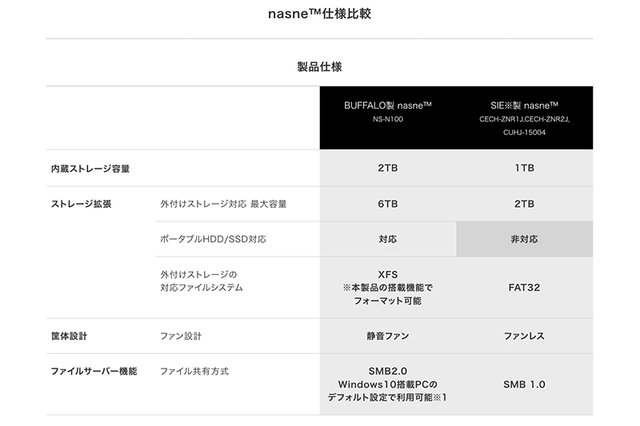The width and height of the screenshot is (640, 426).
Task: Click the 内蔵ストレージ容量 row label
Action: [91, 169]
